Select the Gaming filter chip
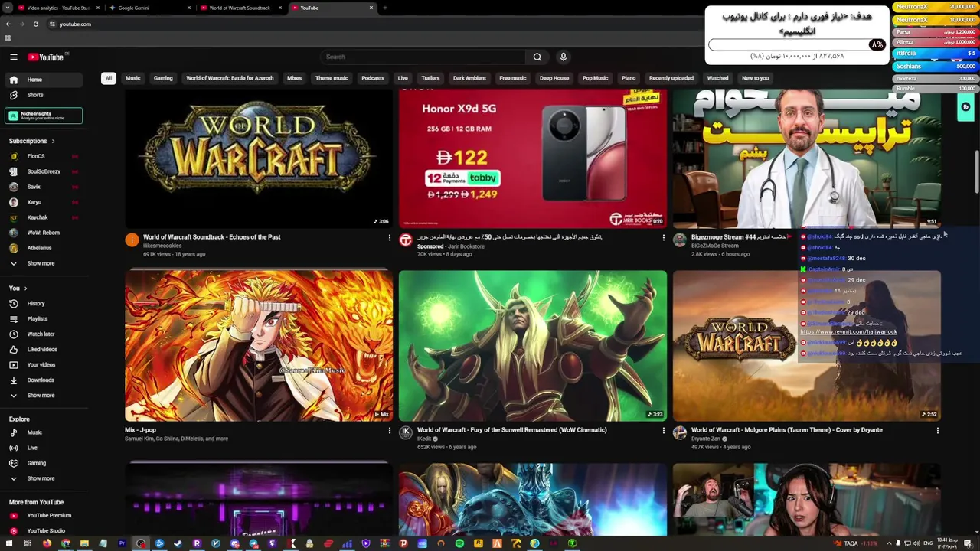980x551 pixels. (163, 78)
